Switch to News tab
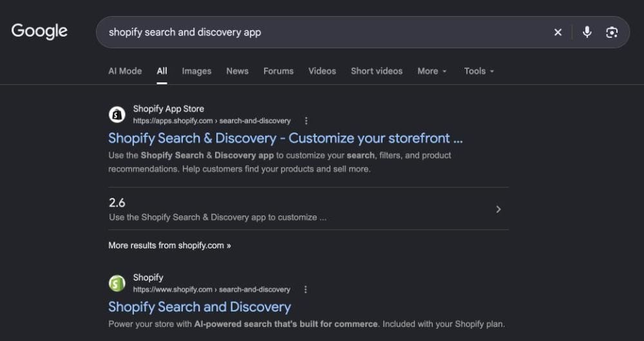 [238, 71]
